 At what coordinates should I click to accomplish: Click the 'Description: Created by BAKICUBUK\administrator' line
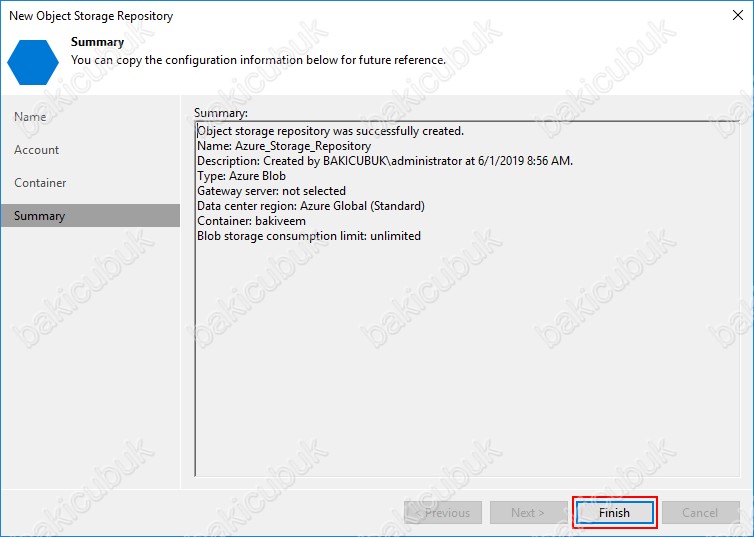(385, 161)
